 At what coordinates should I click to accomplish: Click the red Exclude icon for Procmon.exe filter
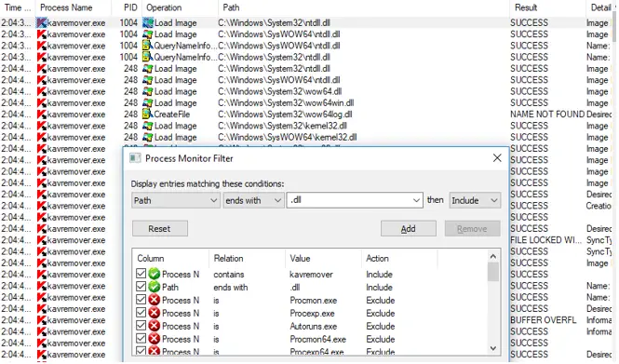(x=155, y=300)
